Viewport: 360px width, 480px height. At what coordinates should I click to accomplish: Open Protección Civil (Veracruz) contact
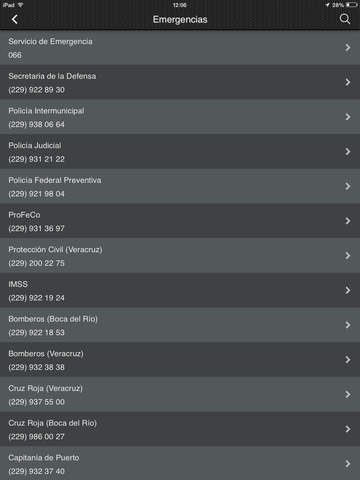[x=180, y=255]
